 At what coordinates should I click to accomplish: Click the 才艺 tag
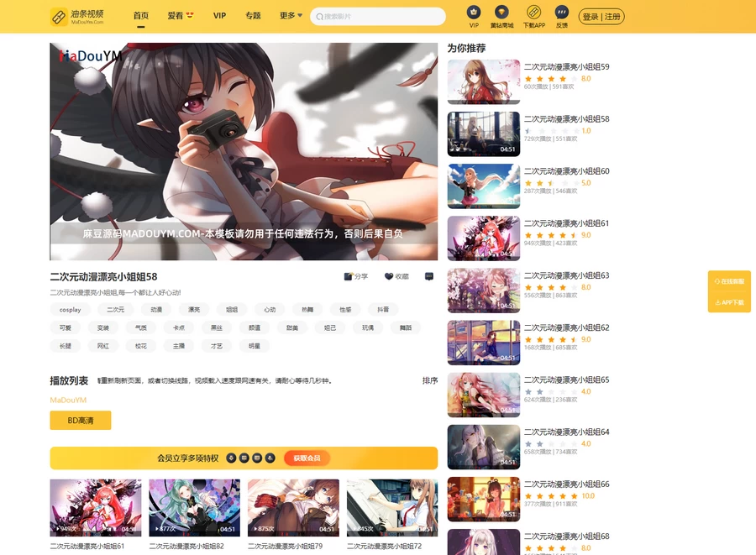click(217, 346)
